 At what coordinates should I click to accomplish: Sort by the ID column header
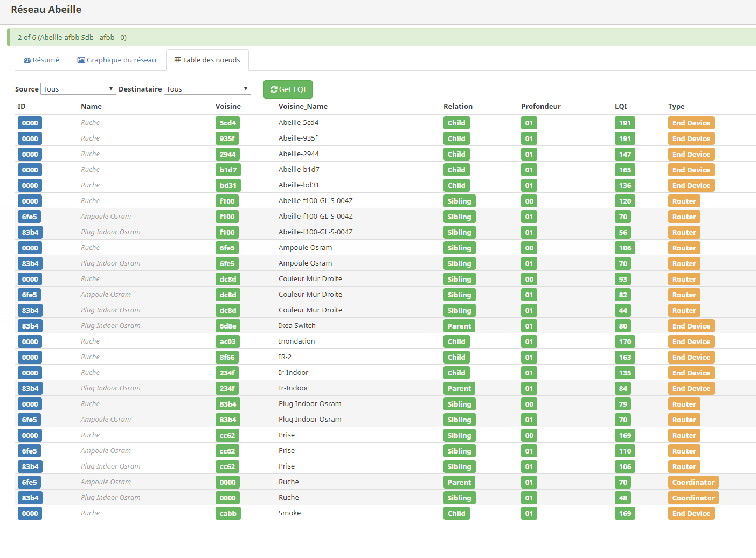coord(22,106)
